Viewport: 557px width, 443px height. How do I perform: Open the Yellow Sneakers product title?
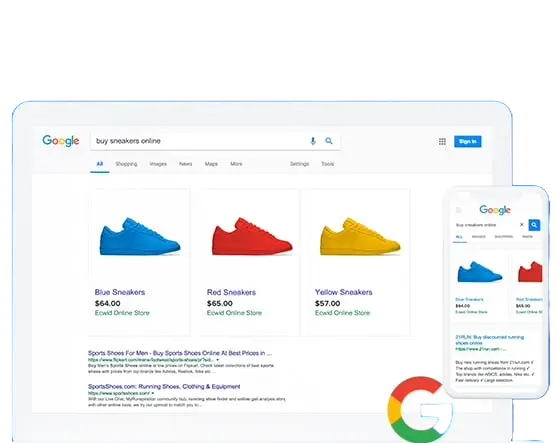(344, 292)
